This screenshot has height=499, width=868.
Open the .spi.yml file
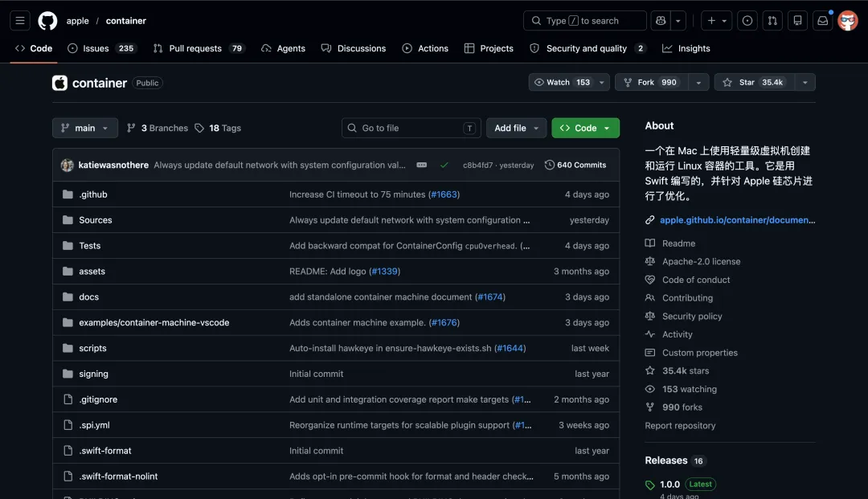click(x=94, y=425)
